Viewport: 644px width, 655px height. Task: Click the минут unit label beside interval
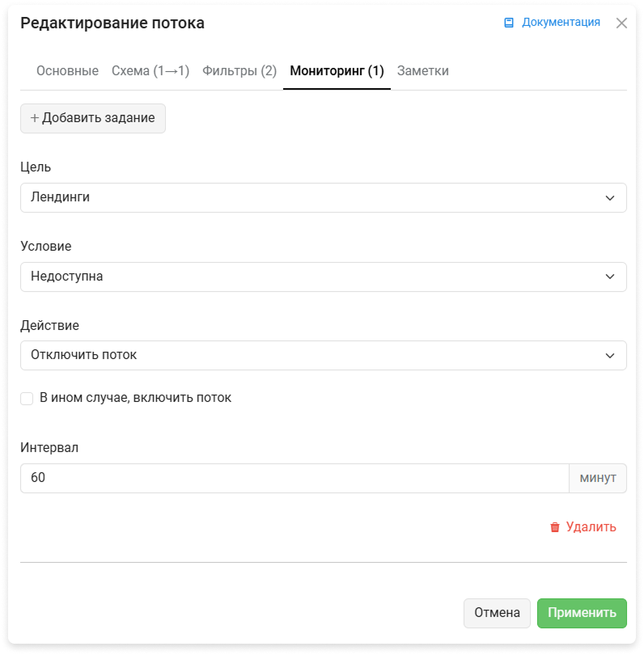point(598,478)
